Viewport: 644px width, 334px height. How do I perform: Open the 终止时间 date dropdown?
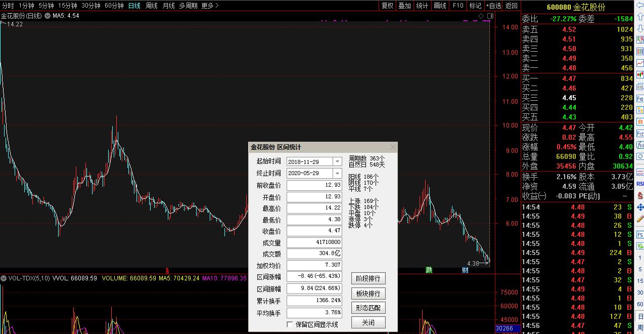(337, 173)
